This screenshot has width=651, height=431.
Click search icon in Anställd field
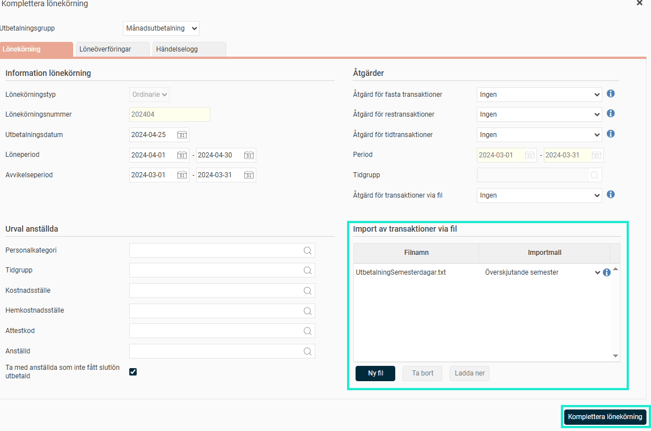click(x=308, y=351)
